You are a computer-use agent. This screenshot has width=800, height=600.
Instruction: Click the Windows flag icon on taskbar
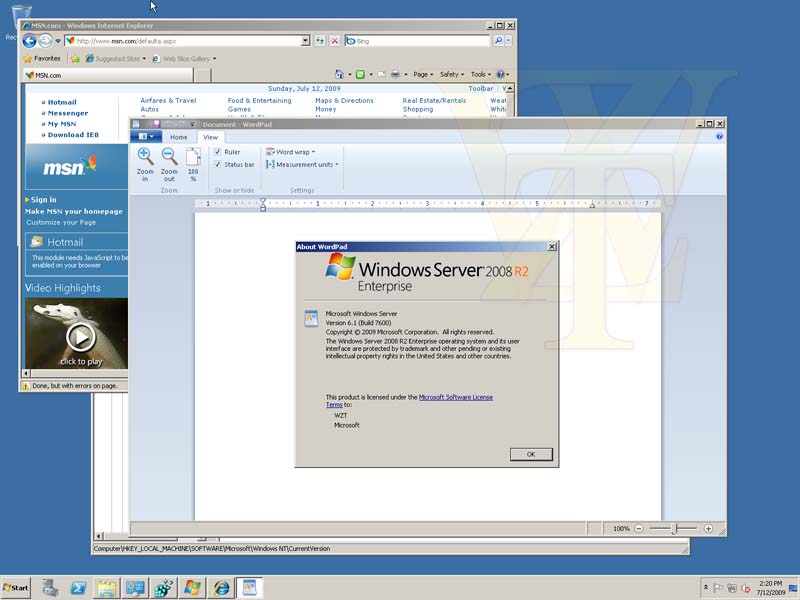pyautogui.click(x=192, y=588)
